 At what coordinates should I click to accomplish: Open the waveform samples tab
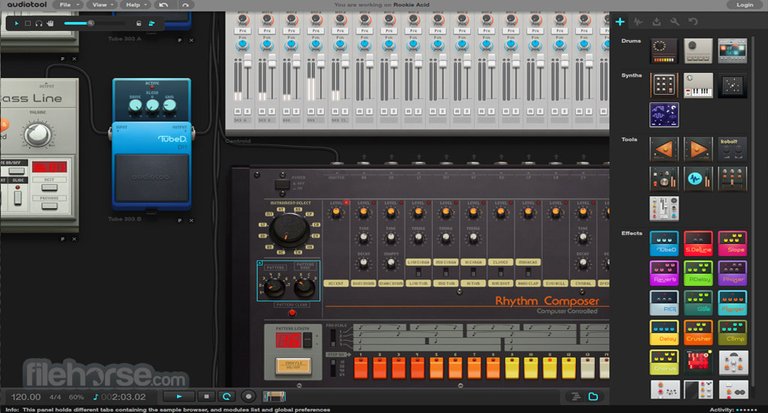point(638,22)
